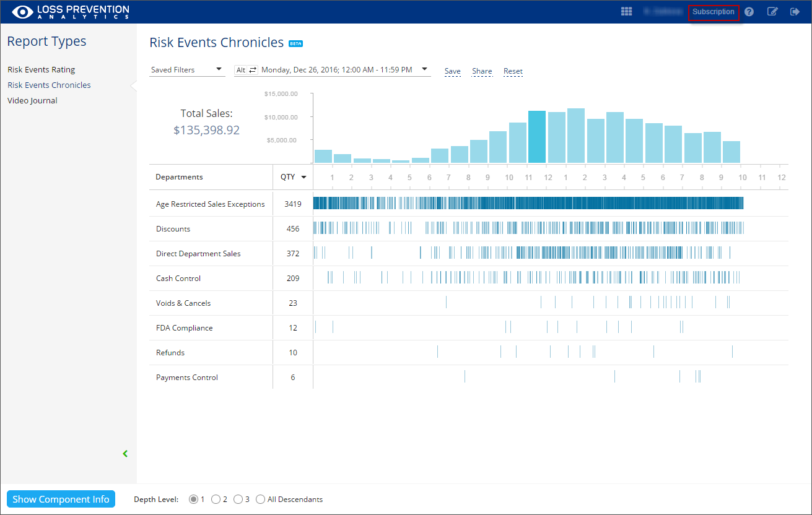This screenshot has width=812, height=515.
Task: Open the Video Journal report type
Action: click(32, 100)
